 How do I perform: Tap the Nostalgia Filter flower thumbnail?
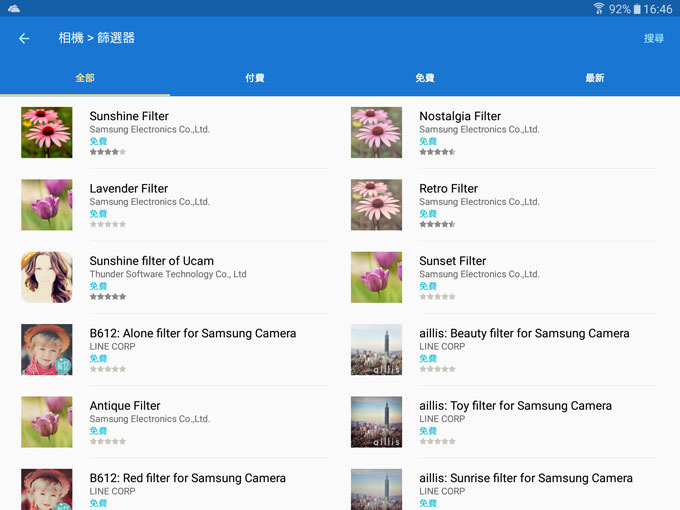click(x=376, y=132)
